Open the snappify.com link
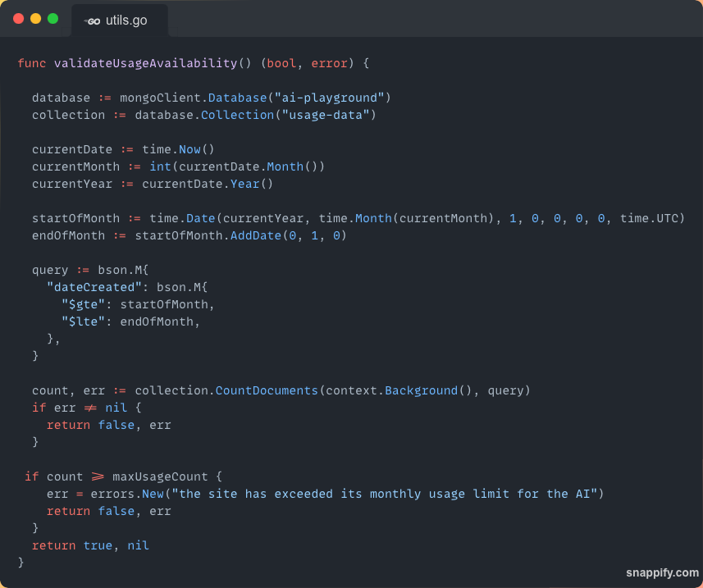 tap(662, 572)
